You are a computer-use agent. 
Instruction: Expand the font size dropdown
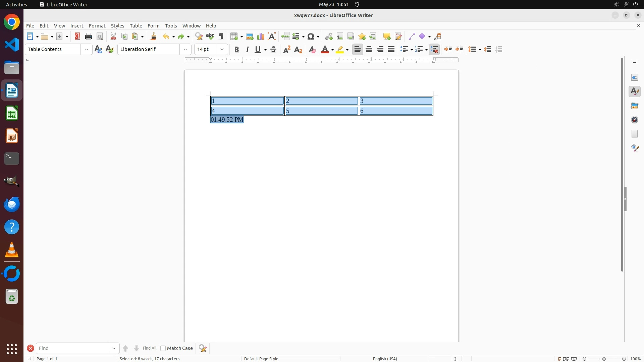(x=222, y=49)
